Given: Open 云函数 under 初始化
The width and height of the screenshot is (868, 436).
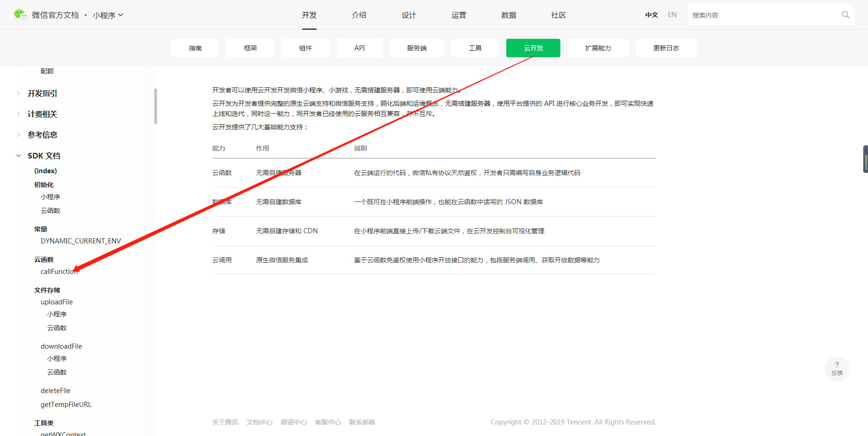Looking at the screenshot, I should [x=50, y=211].
